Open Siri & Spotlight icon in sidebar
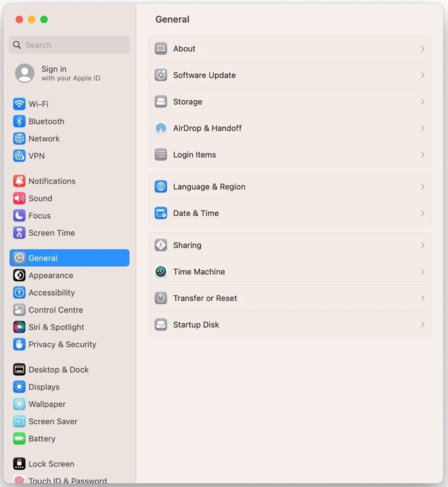Image resolution: width=448 pixels, height=487 pixels. click(19, 327)
